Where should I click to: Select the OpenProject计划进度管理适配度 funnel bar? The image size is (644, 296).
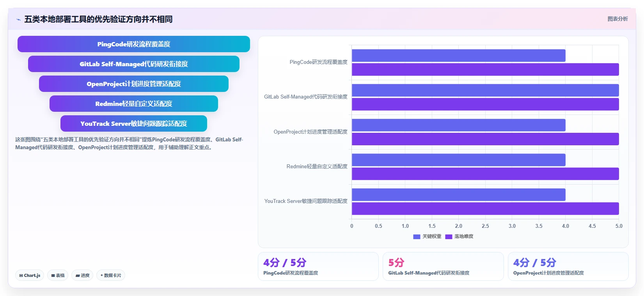click(x=134, y=84)
